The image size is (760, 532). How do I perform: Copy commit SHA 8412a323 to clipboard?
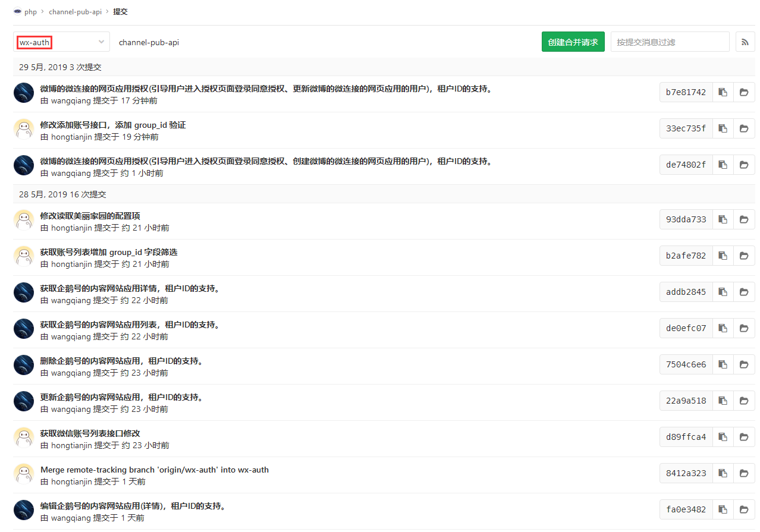[723, 473]
